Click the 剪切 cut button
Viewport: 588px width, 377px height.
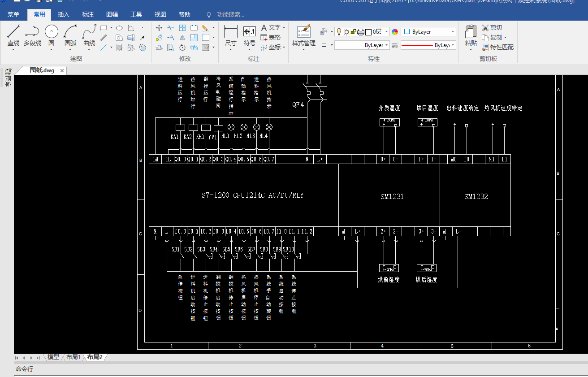(x=492, y=28)
